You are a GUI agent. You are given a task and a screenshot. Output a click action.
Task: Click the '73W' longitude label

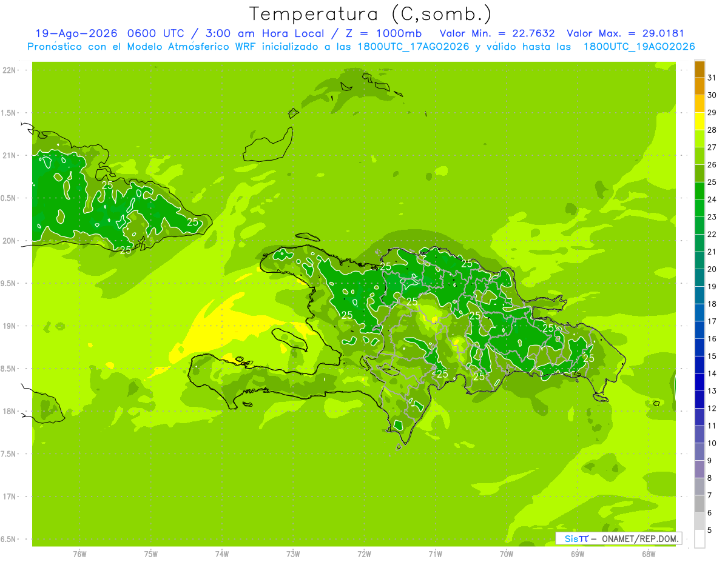click(293, 554)
